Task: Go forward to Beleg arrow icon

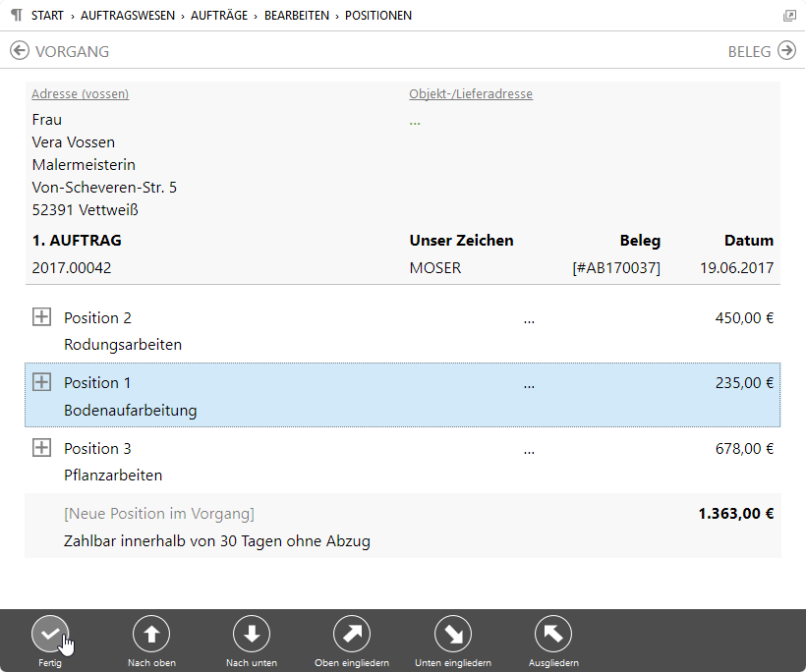Action: click(786, 51)
